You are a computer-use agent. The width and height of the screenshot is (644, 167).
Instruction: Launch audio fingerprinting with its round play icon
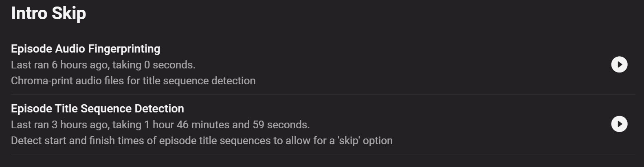pyautogui.click(x=619, y=64)
